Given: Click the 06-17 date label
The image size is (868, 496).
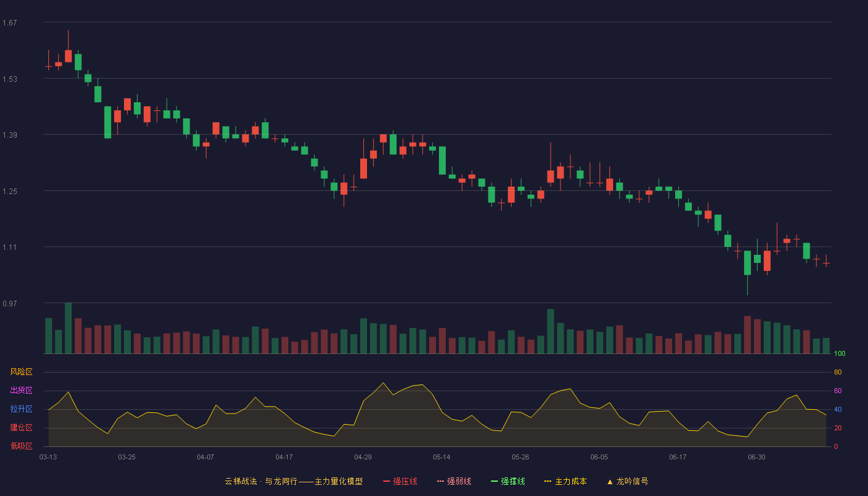Looking at the screenshot, I should tap(678, 457).
